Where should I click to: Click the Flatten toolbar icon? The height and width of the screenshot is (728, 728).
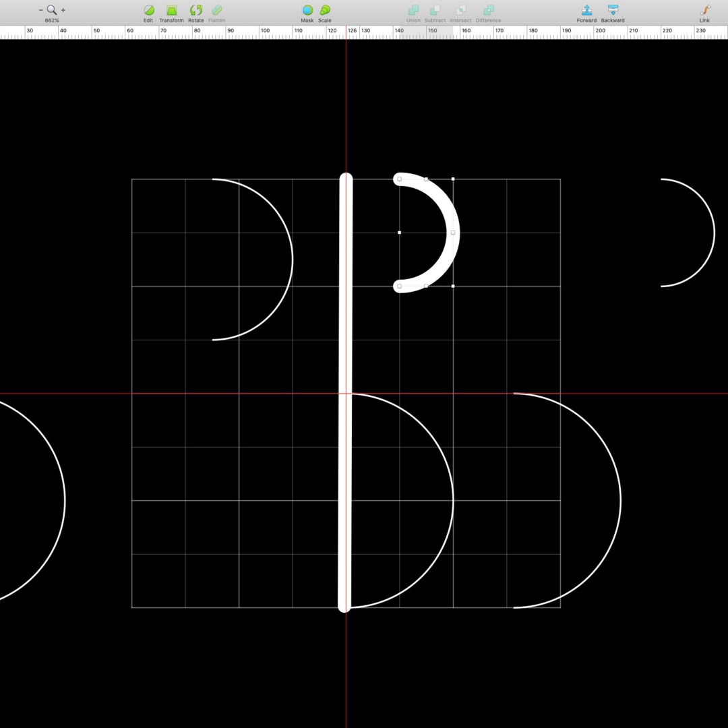(x=216, y=10)
